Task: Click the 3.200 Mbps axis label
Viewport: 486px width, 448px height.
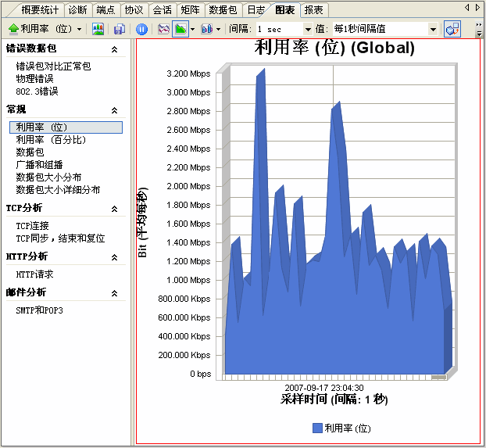Action: click(x=188, y=73)
